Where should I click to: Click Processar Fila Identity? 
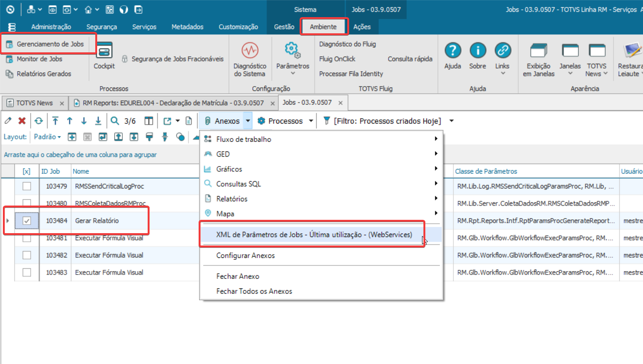(351, 73)
